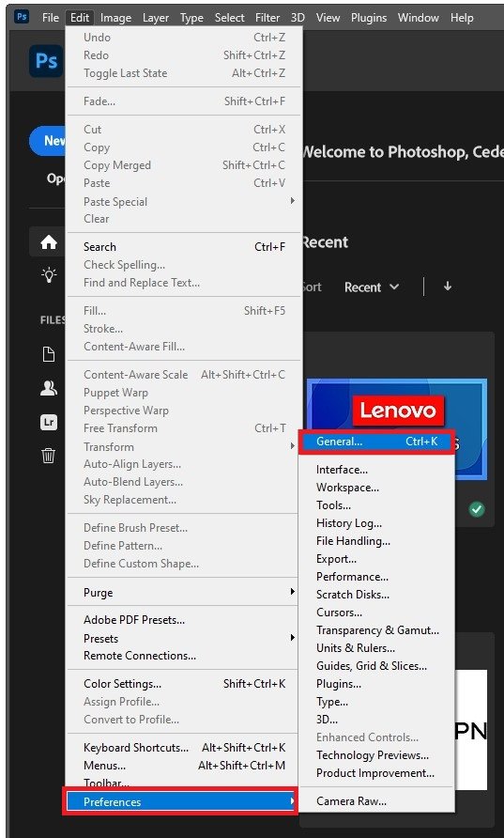Choose Cursors preferences
The width and height of the screenshot is (504, 838).
[377, 613]
